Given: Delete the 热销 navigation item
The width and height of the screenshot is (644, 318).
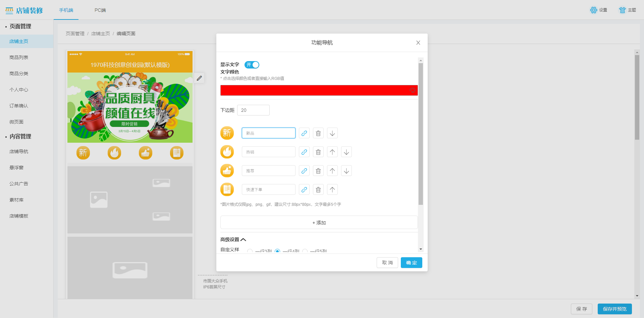Looking at the screenshot, I should [x=318, y=152].
